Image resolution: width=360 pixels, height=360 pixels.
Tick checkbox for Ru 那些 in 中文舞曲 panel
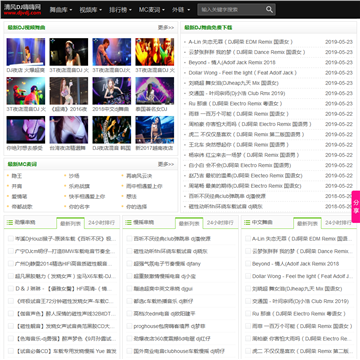click(248, 314)
